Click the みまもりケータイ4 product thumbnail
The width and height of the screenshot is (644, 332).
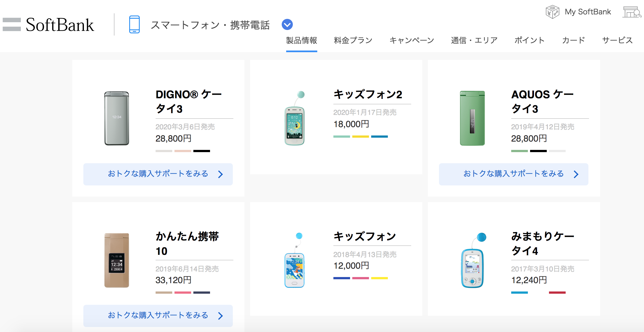[x=472, y=260]
